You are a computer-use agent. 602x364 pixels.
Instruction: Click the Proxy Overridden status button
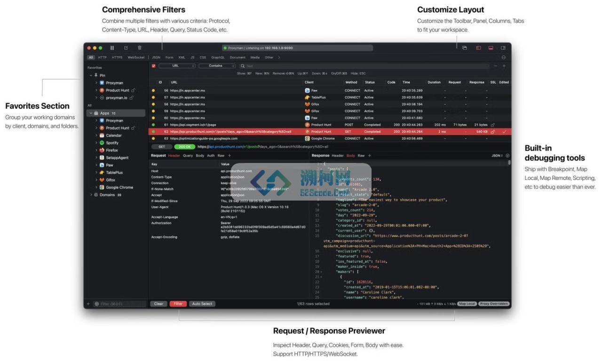(494, 304)
